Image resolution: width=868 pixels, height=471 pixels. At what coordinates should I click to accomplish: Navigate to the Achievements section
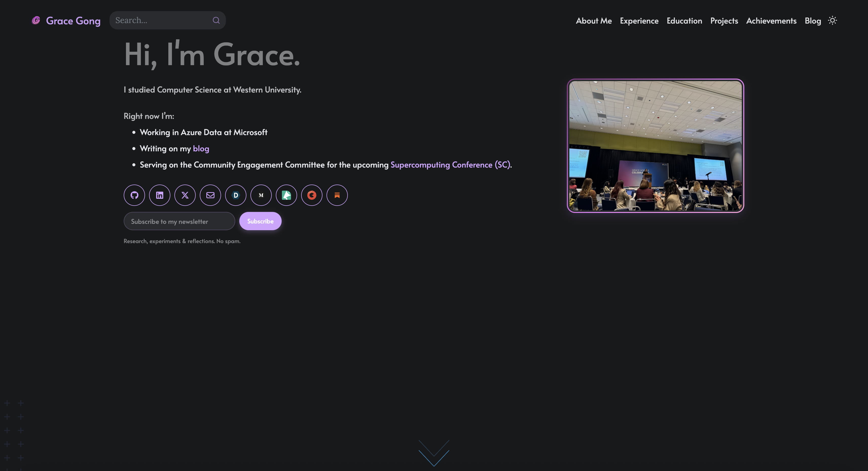pos(771,21)
